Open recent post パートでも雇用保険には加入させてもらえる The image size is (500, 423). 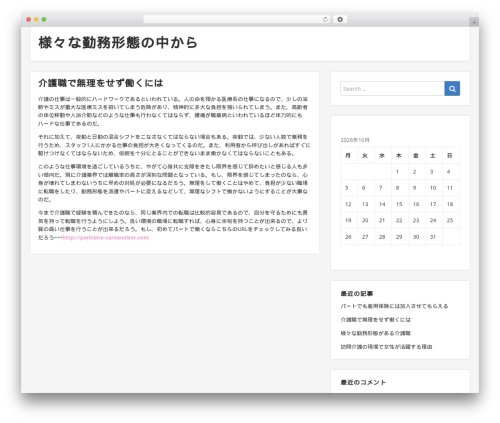[x=394, y=306]
